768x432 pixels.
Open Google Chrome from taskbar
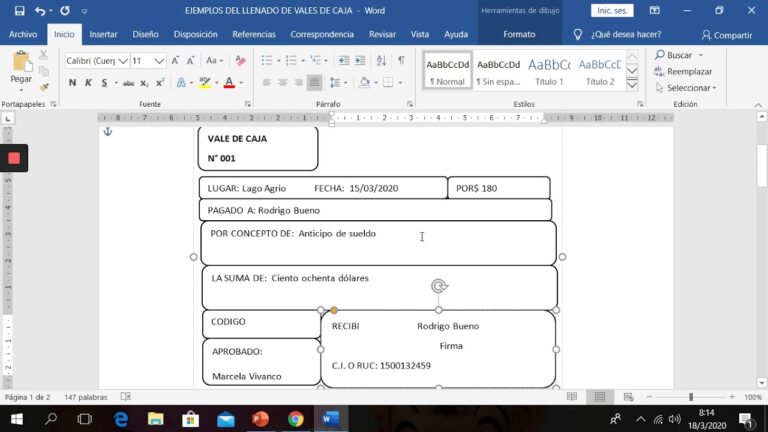(295, 419)
